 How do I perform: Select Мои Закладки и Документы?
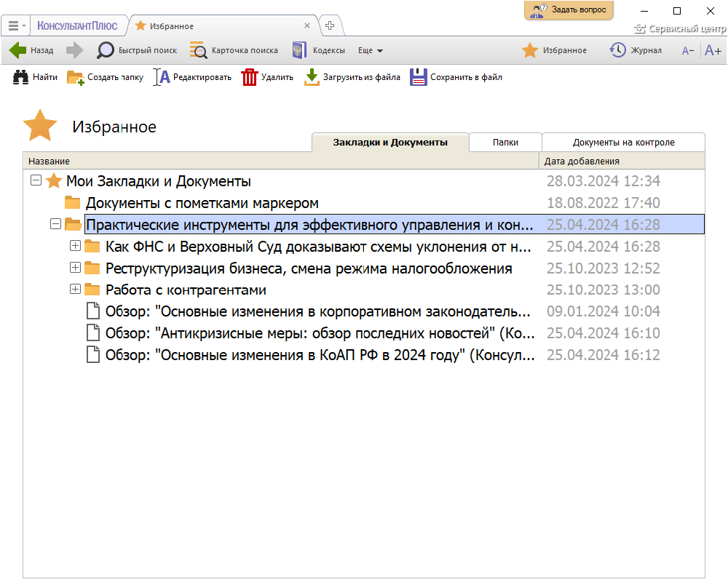click(158, 181)
